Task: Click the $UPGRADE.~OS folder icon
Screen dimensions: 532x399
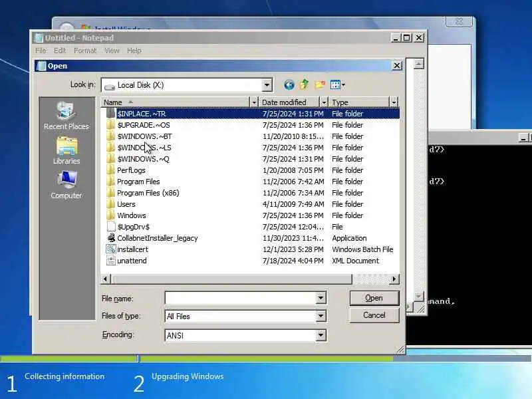Action: pyautogui.click(x=110, y=125)
